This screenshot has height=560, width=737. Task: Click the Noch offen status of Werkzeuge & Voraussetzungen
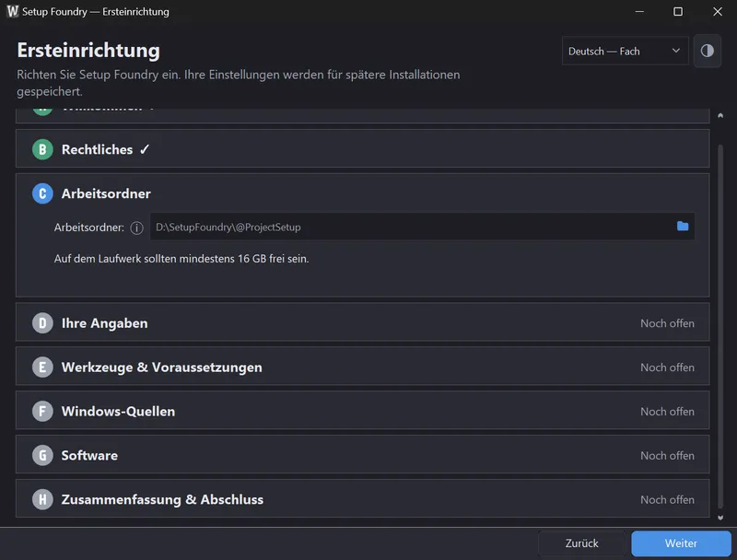click(x=667, y=367)
